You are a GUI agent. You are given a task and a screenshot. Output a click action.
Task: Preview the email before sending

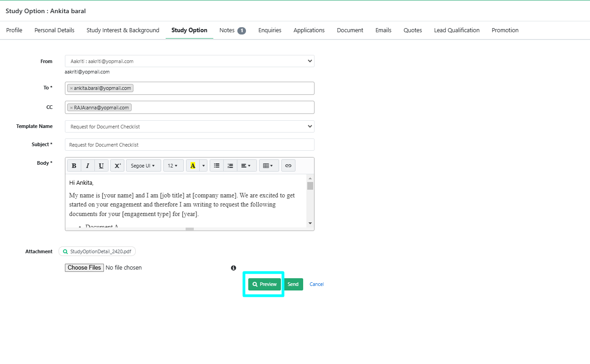[265, 285]
